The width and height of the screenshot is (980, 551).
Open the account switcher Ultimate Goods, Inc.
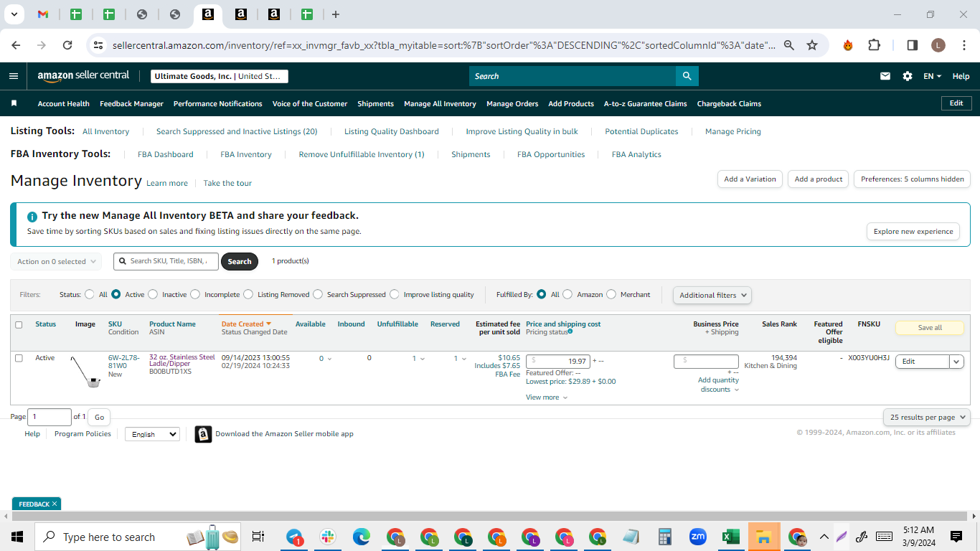(220, 76)
